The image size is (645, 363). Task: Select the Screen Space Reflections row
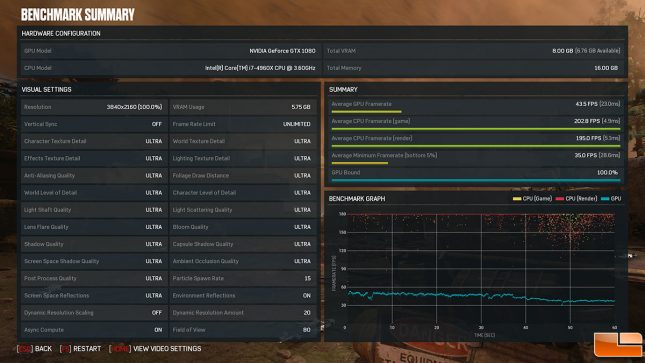tap(94, 296)
